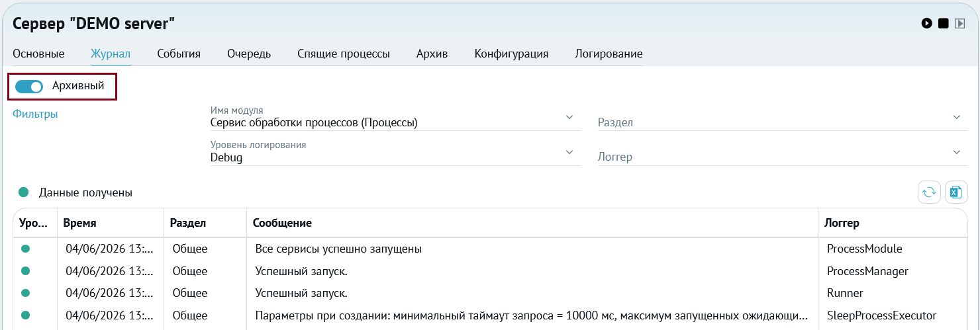
Task: Click the level dot in ProcessManager row
Action: pos(26,270)
